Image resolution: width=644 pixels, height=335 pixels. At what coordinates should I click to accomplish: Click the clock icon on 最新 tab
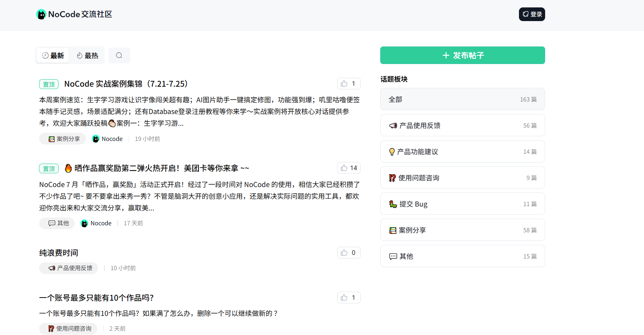[x=45, y=55]
